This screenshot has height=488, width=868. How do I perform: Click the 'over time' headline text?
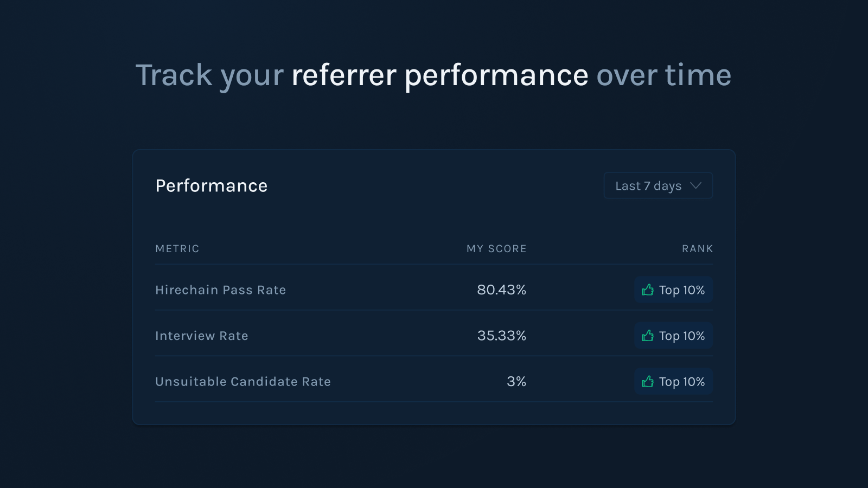(x=663, y=75)
